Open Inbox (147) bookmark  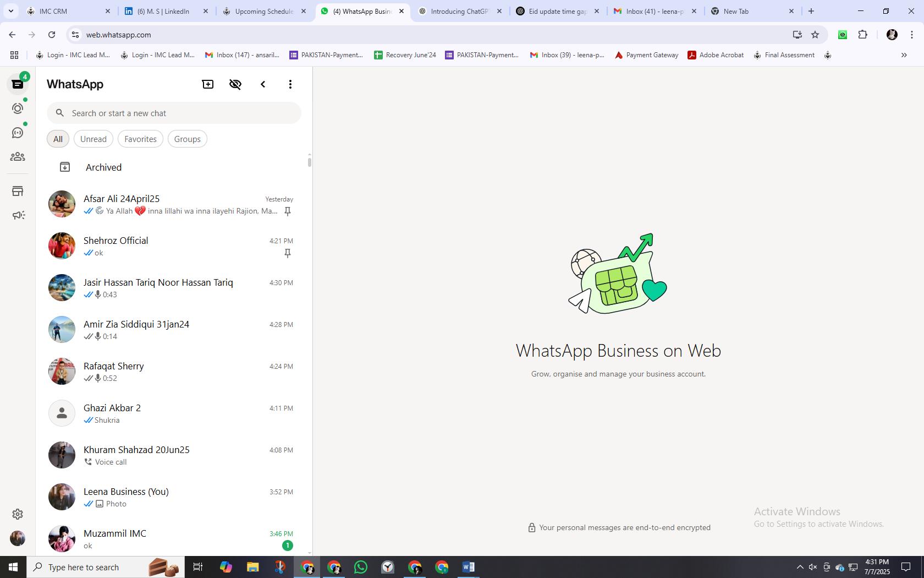(x=243, y=55)
